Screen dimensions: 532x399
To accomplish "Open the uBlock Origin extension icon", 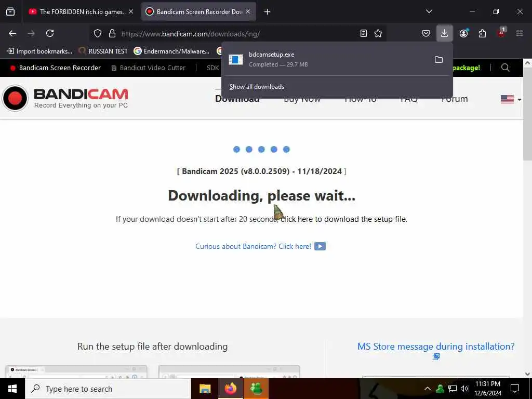I will point(501,33).
